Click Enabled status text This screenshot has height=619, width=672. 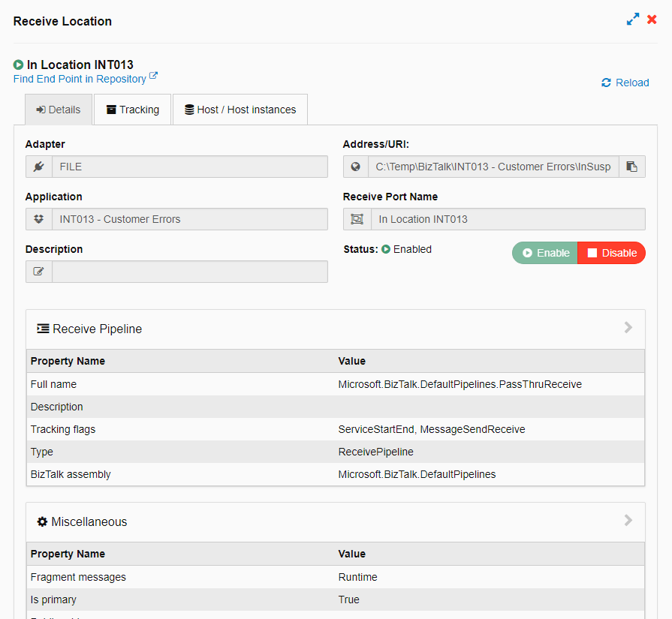coord(412,249)
